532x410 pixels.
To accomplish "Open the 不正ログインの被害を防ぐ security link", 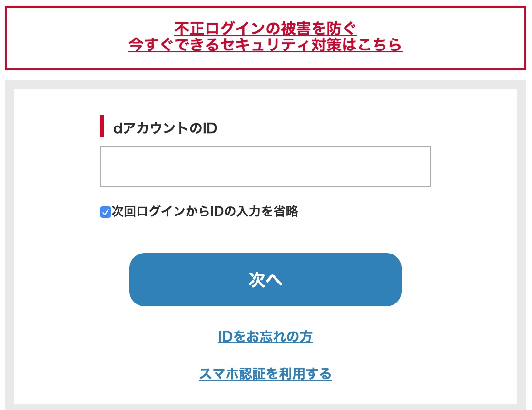I will click(x=265, y=29).
